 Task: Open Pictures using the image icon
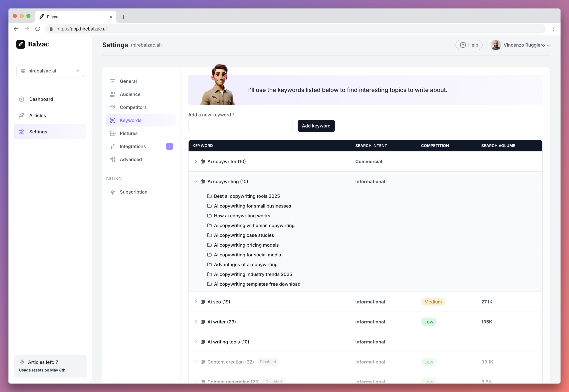113,133
